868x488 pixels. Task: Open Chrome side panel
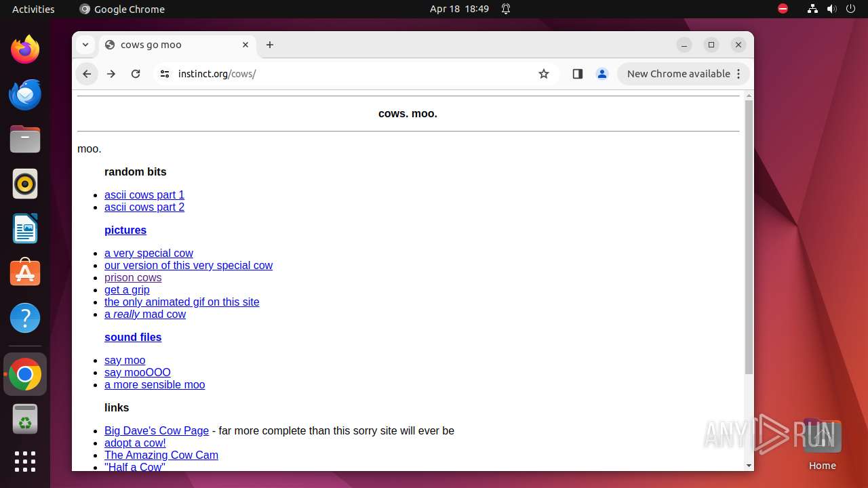[x=578, y=74]
